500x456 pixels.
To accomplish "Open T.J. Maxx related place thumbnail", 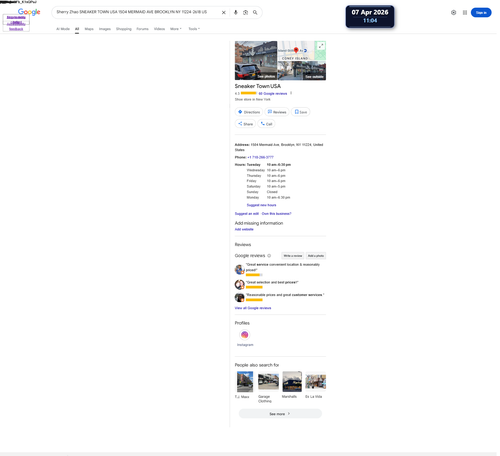I will click(245, 382).
